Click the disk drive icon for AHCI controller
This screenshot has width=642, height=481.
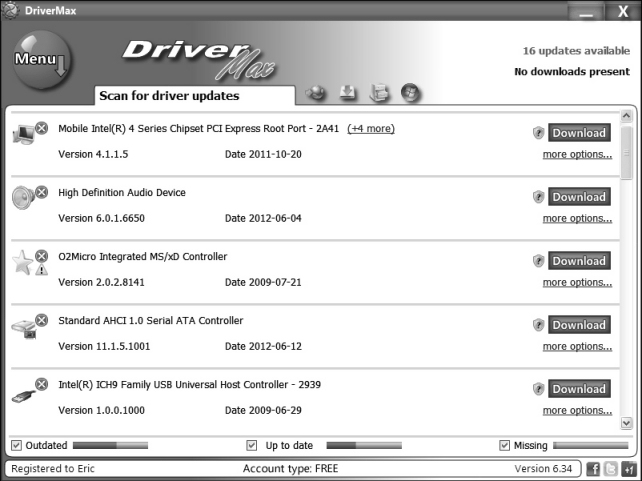pyautogui.click(x=24, y=329)
